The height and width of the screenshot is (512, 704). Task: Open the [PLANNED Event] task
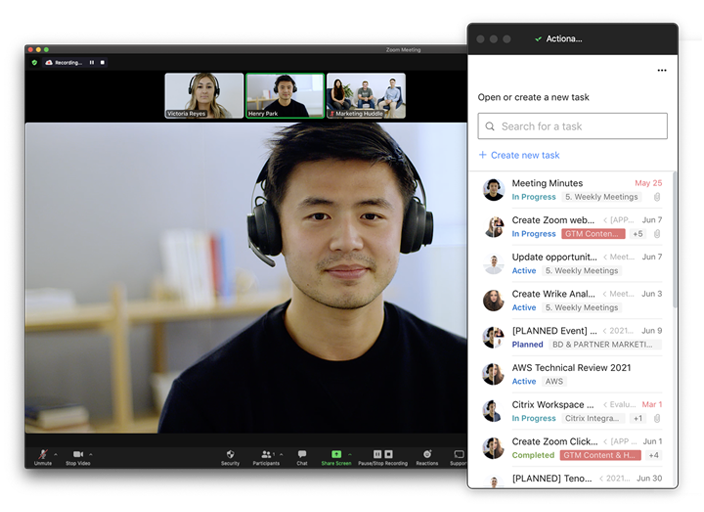(572, 337)
